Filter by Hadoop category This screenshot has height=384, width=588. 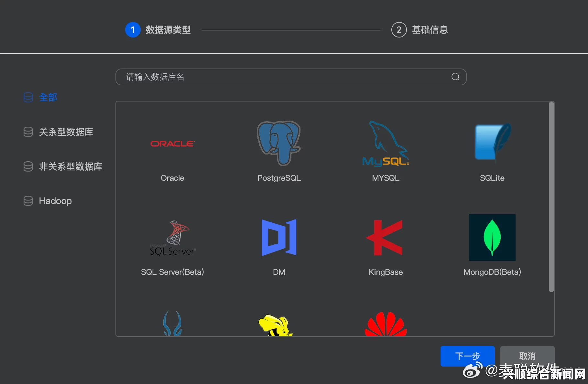pos(55,201)
